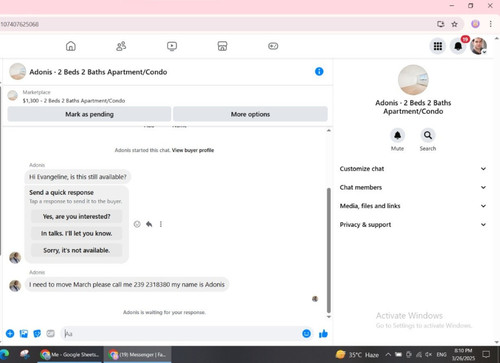Click the chat scrollbar up arrow
This screenshot has height=363, width=500.
coord(329,130)
